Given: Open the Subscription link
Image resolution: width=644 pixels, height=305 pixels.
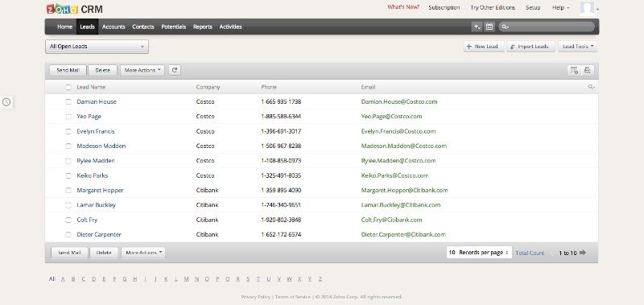Looking at the screenshot, I should [x=444, y=7].
